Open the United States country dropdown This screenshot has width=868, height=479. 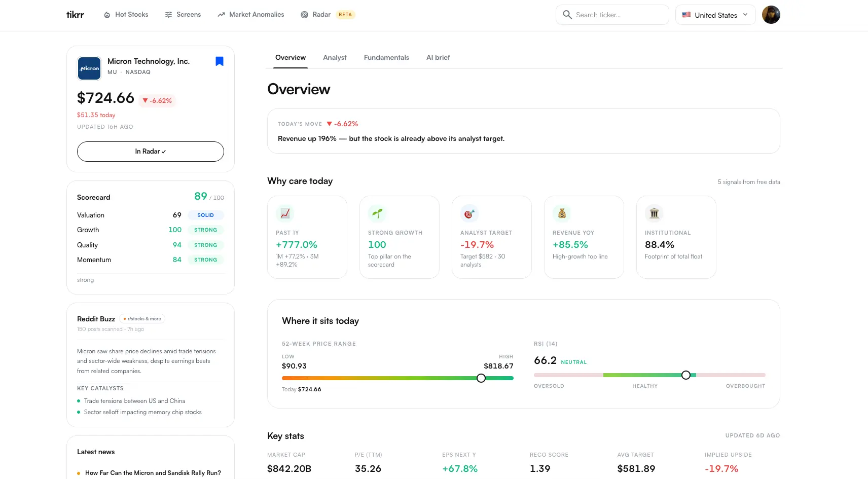tap(715, 15)
